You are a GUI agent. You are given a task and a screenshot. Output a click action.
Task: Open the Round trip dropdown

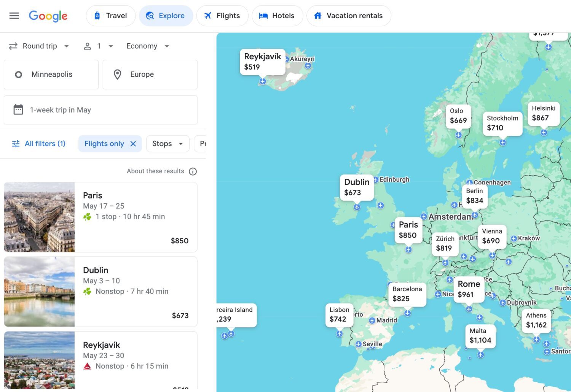(x=66, y=46)
